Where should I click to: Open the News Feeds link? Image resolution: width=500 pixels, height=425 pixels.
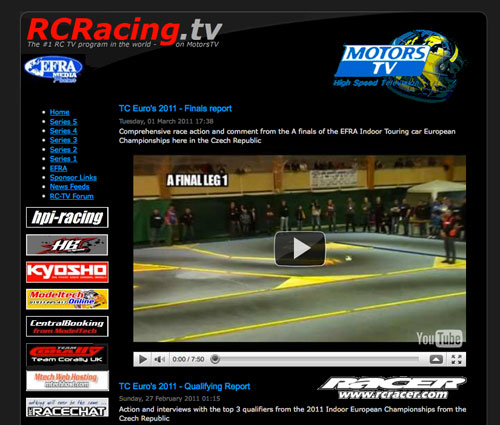pos(70,187)
